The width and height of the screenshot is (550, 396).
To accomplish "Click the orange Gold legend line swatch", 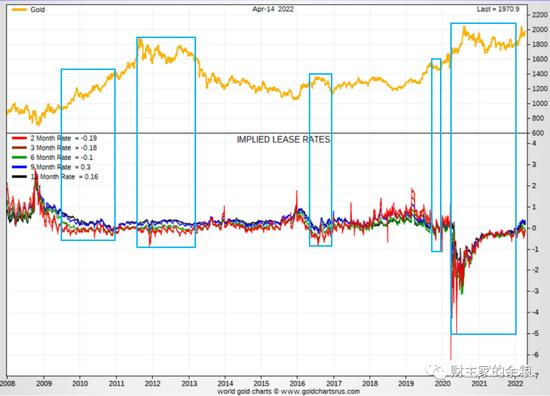I will click(x=19, y=9).
